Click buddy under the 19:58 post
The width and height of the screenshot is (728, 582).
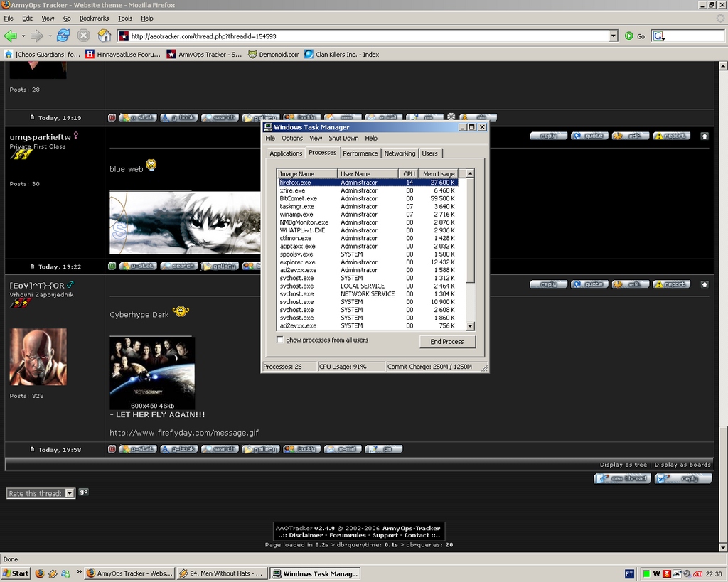pos(301,449)
